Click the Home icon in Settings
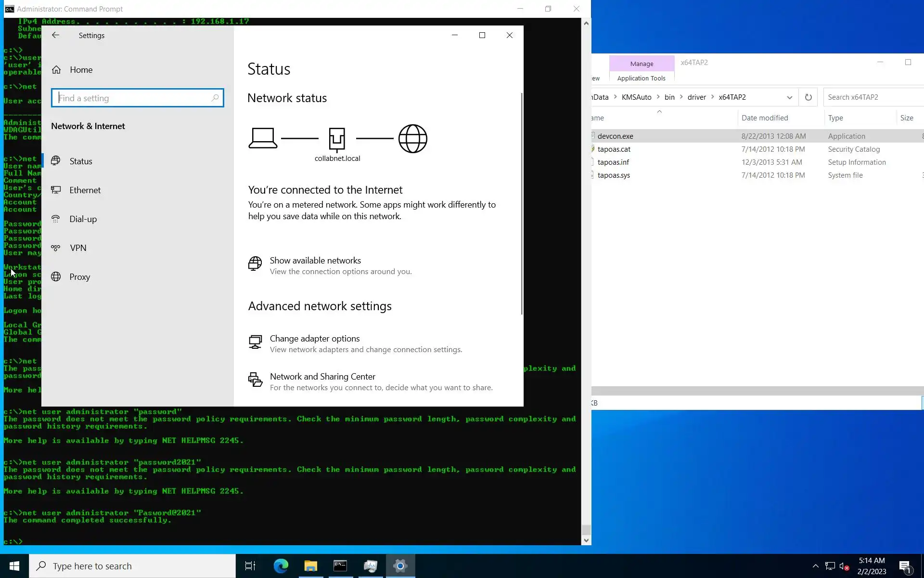Viewport: 924px width, 578px height. 56,70
